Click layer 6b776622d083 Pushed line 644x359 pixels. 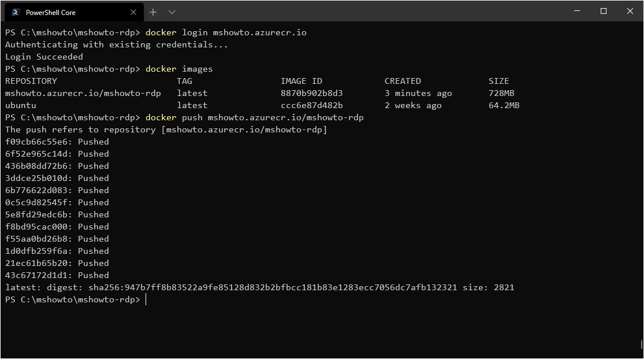57,190
